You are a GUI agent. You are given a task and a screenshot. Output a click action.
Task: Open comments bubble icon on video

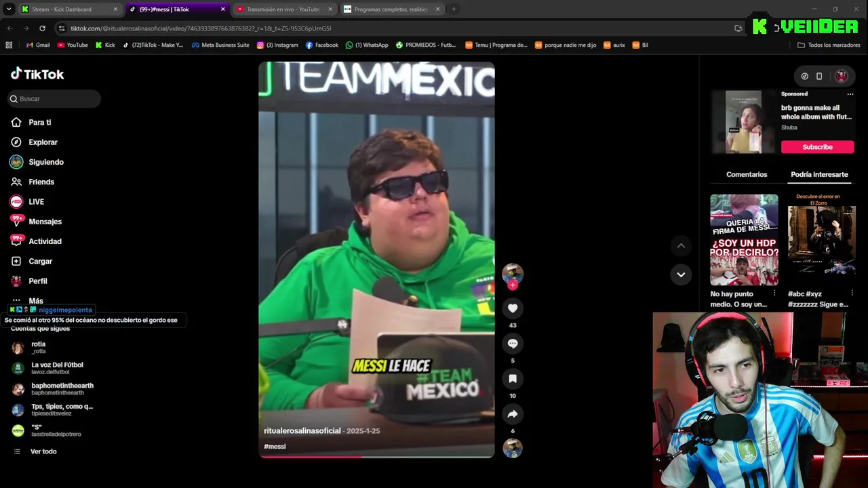click(x=513, y=344)
